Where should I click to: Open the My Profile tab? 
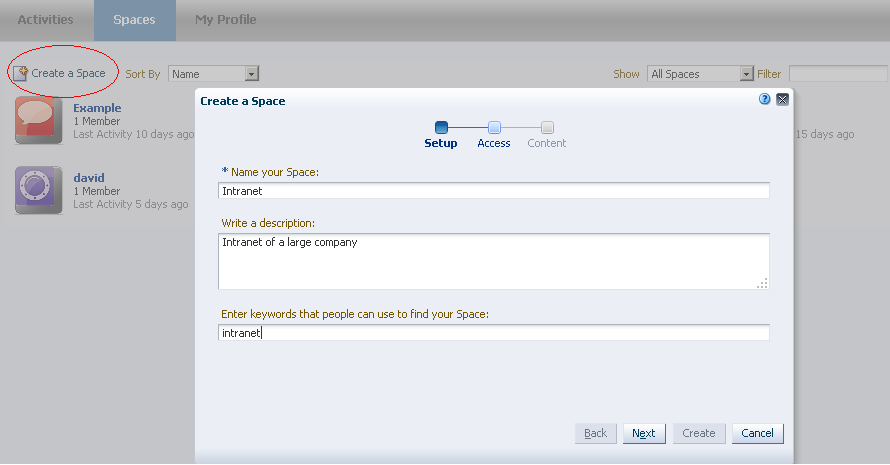coord(225,20)
